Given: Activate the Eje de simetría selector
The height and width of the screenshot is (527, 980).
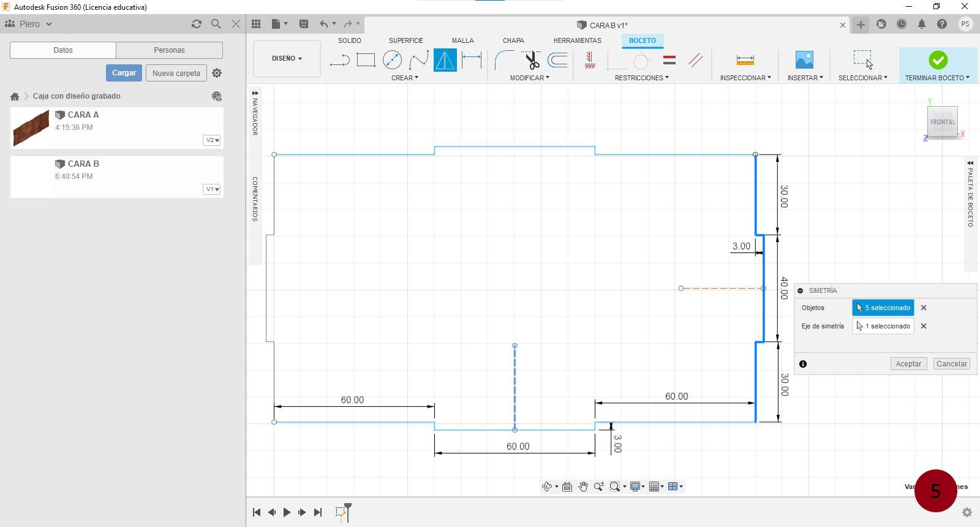Looking at the screenshot, I should (883, 326).
